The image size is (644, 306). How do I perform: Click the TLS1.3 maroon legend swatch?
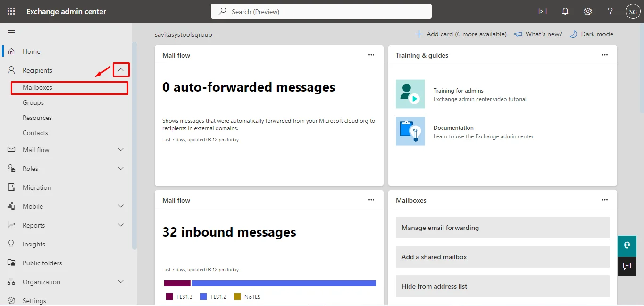click(169, 297)
